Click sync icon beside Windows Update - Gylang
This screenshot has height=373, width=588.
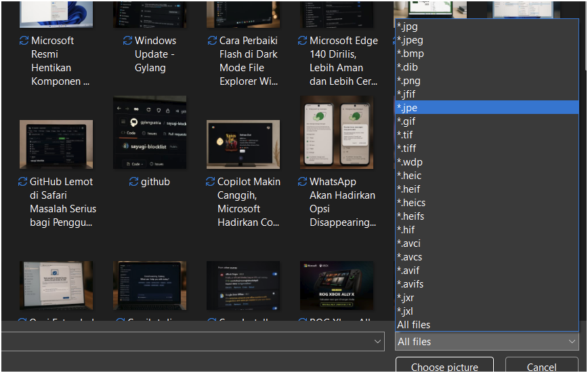pos(127,40)
